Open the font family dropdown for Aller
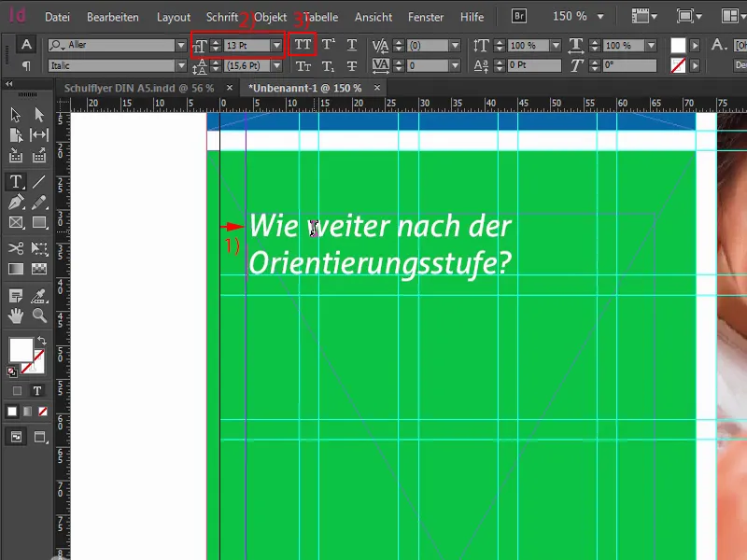 click(181, 45)
